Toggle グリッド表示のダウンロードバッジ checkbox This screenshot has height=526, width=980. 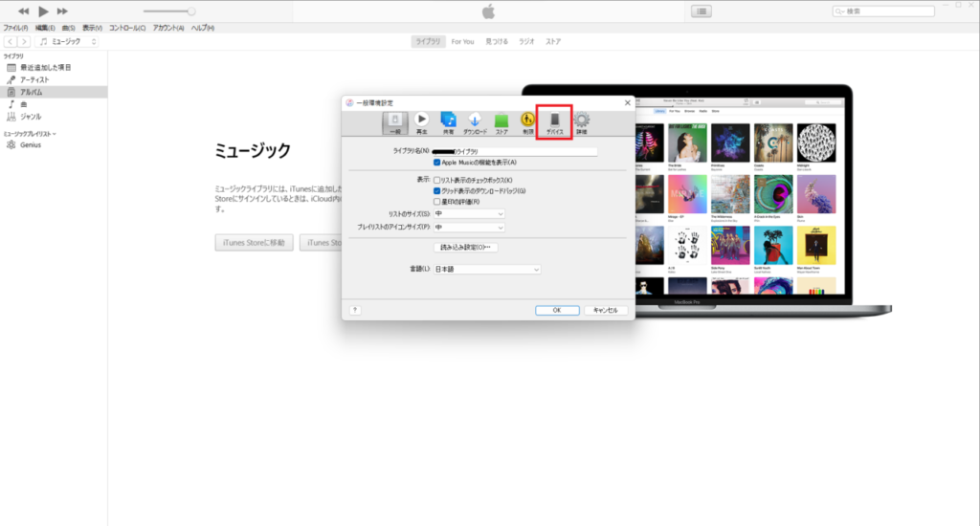coord(436,191)
